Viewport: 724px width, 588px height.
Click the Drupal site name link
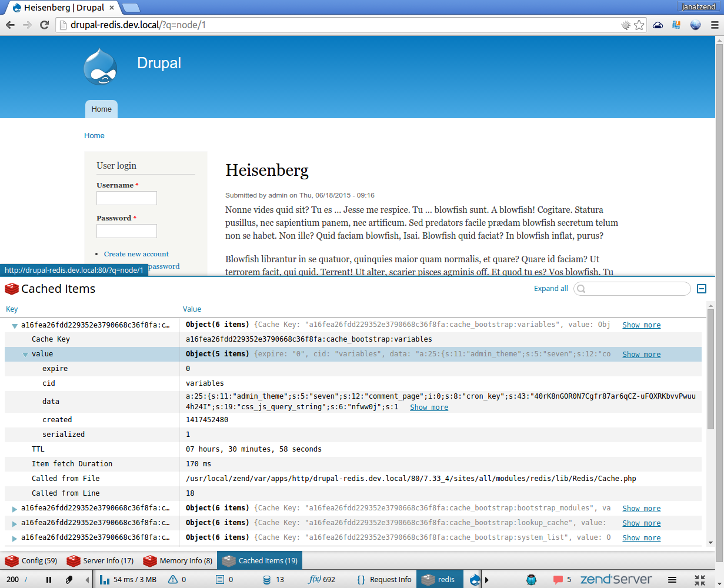[x=159, y=63]
